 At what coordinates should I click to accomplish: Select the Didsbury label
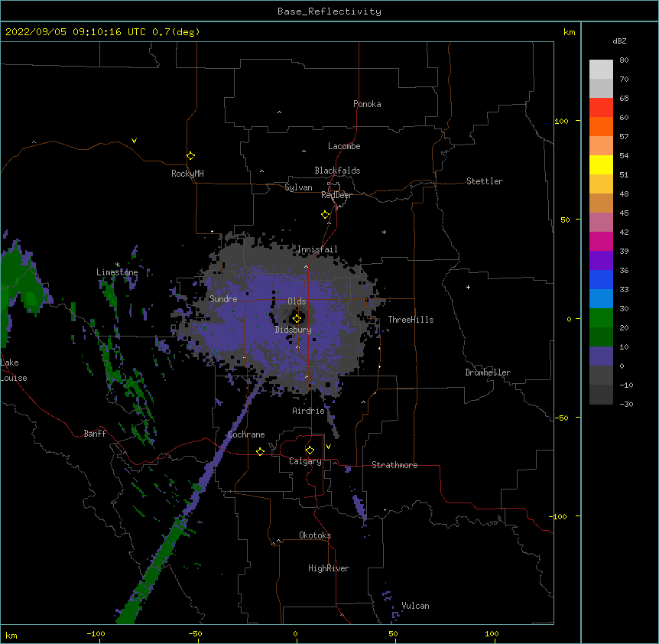click(x=293, y=330)
